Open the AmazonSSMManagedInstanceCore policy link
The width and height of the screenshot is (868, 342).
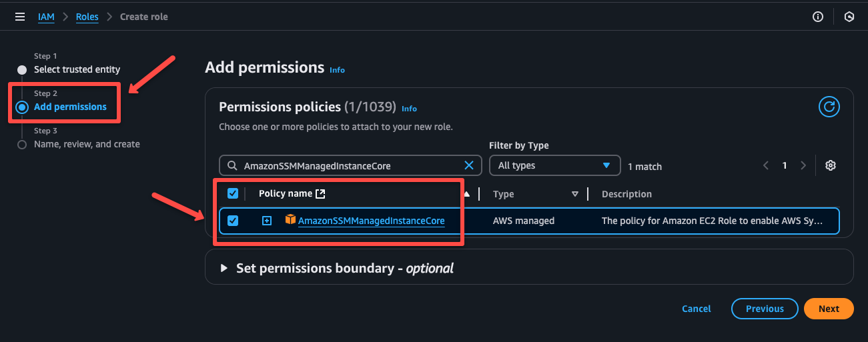coord(372,221)
